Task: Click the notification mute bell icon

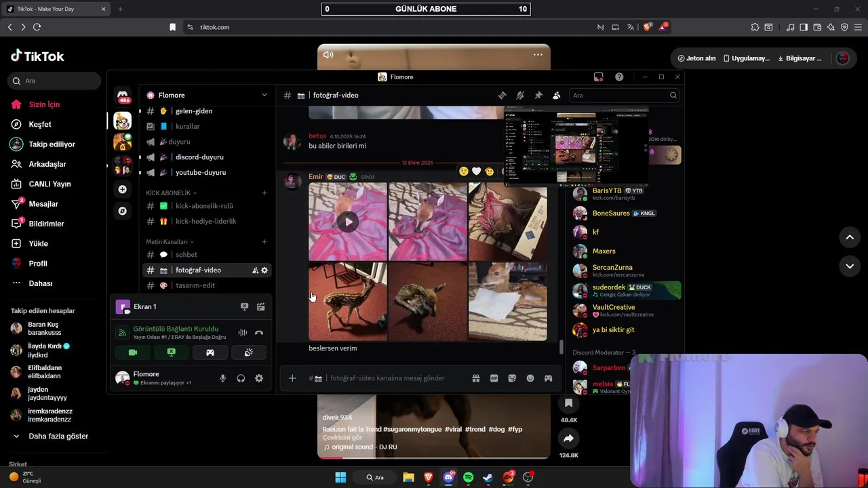Action: [x=520, y=96]
